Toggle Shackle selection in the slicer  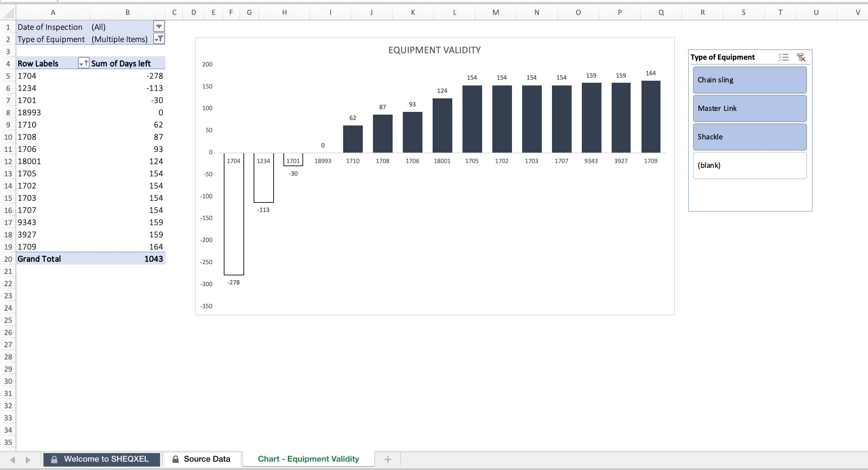tap(749, 137)
